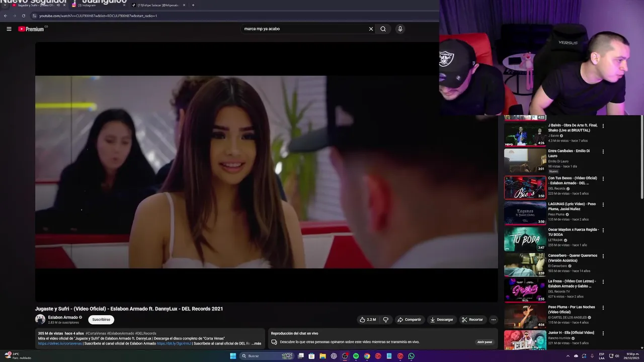Mute the Jugaste y Sufri tab audio
644x362 pixels.
(x=58, y=5)
